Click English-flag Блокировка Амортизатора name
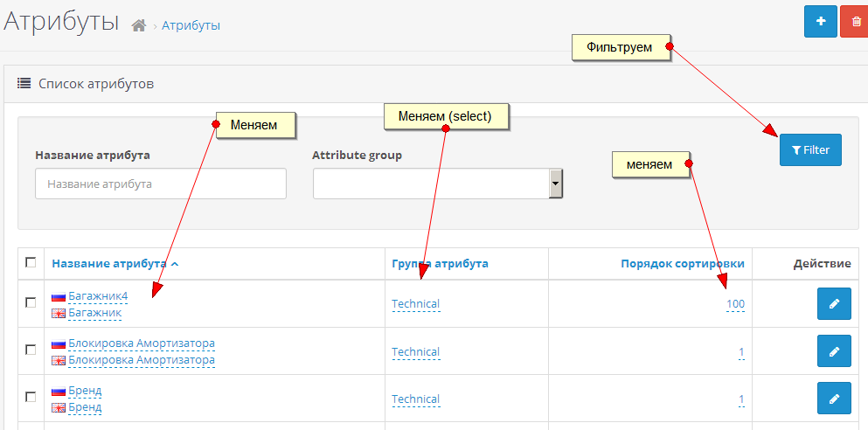The width and height of the screenshot is (868, 430). [x=141, y=360]
